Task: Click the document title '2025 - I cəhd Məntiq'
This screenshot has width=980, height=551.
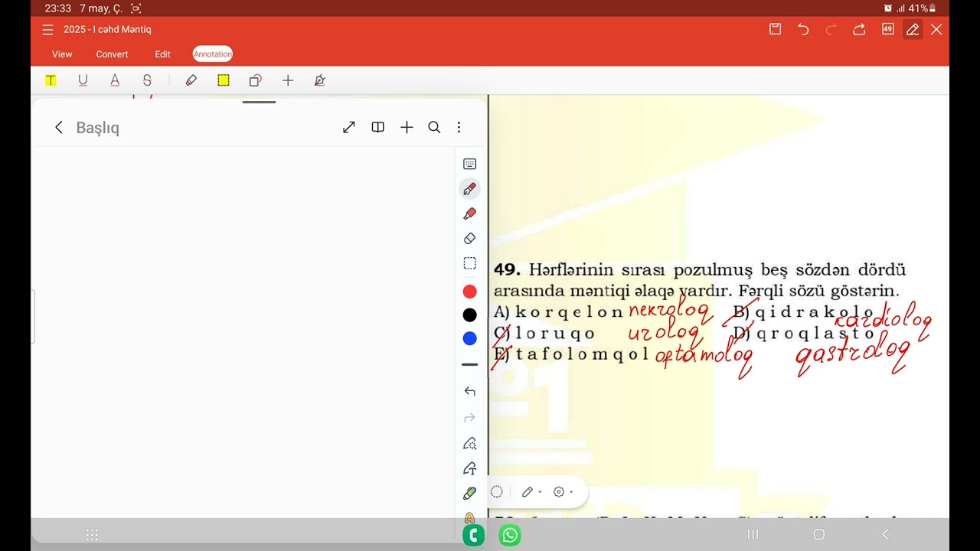Action: [x=107, y=30]
